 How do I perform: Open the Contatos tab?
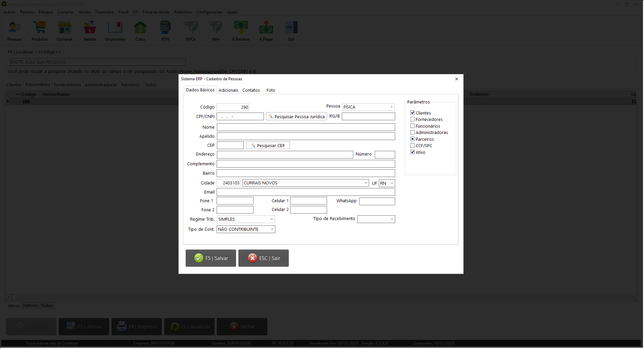click(251, 90)
